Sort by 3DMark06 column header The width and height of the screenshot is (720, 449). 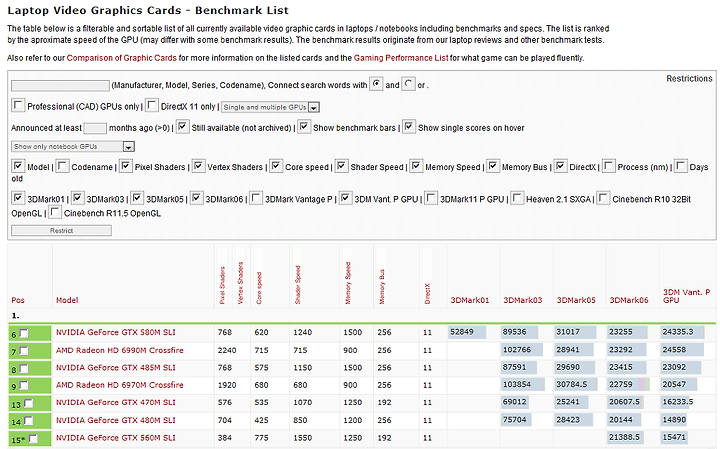(x=629, y=300)
